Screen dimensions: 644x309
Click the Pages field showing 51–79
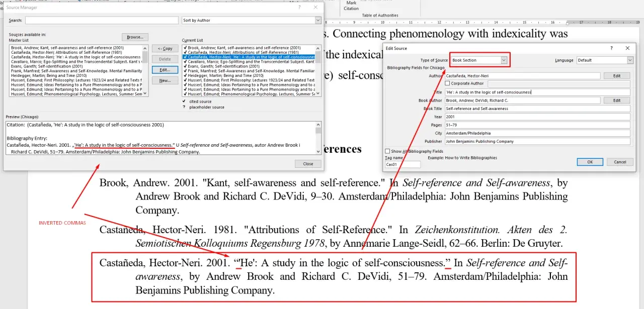(x=537, y=125)
